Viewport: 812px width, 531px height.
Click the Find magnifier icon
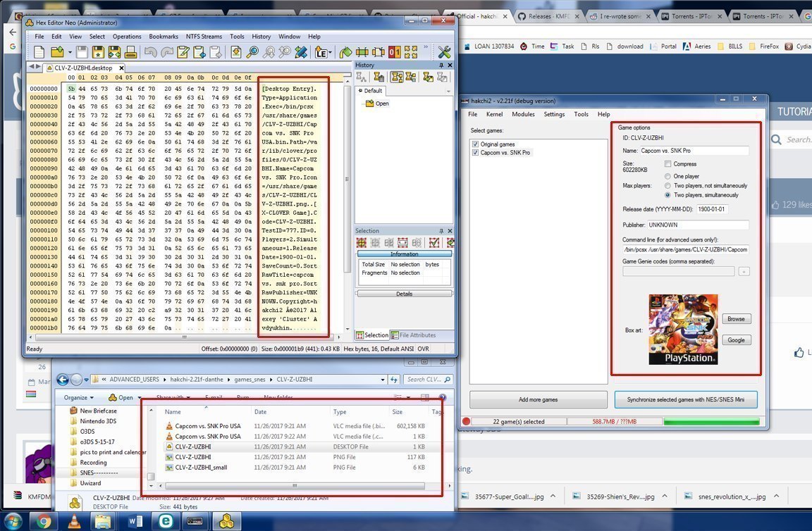252,51
